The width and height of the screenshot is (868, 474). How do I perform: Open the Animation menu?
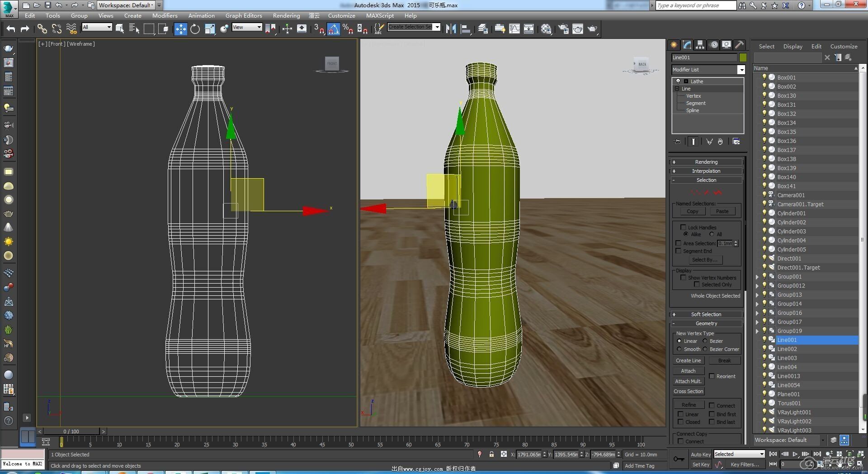(202, 15)
